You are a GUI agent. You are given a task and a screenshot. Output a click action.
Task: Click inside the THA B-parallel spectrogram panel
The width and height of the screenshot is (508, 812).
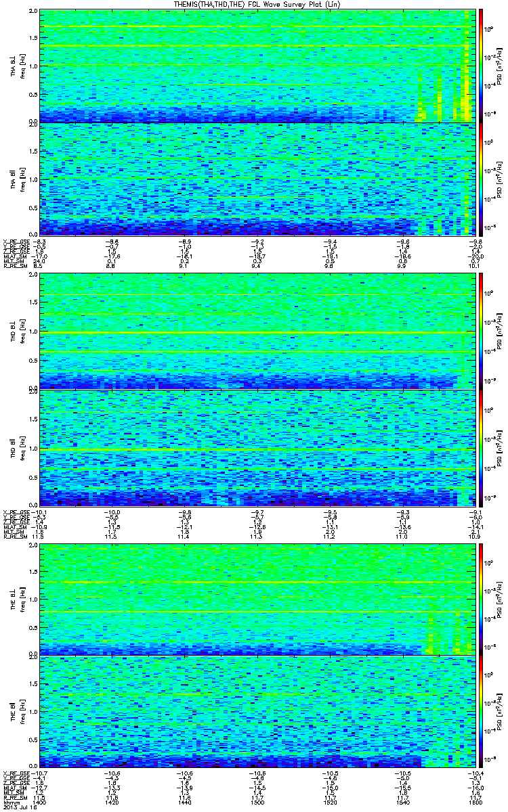point(257,179)
